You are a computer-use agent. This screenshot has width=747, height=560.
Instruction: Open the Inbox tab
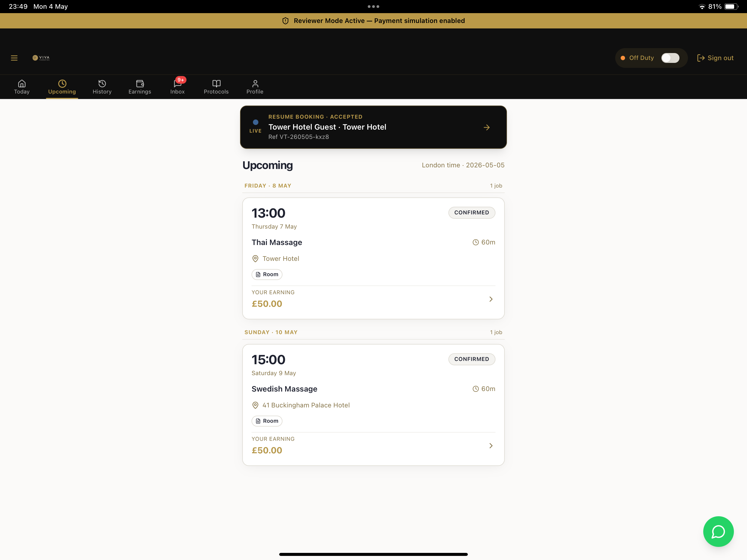177,87
